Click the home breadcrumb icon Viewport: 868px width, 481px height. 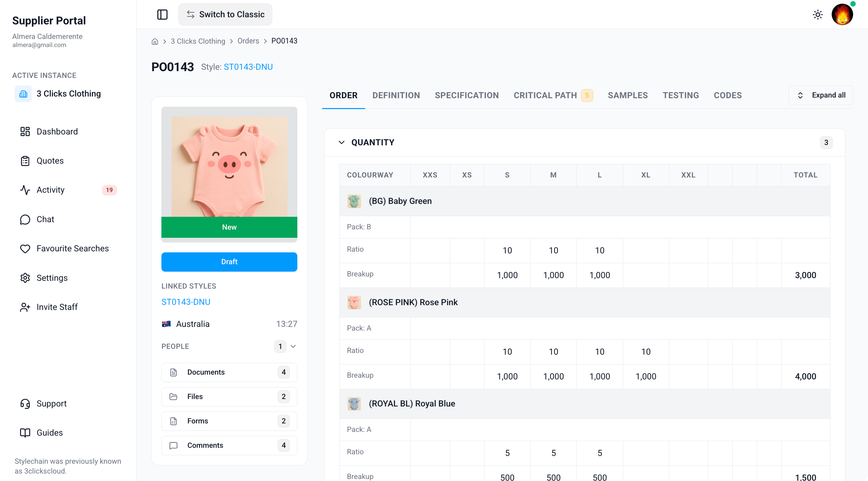click(x=155, y=41)
